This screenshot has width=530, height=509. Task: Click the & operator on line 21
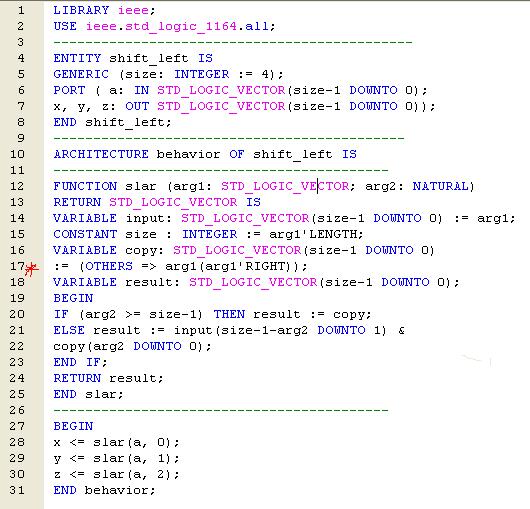click(x=401, y=330)
